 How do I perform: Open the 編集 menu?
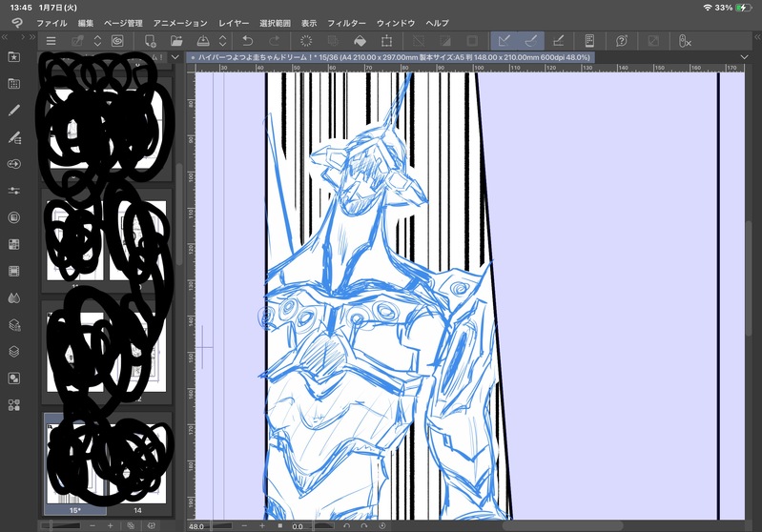point(86,23)
